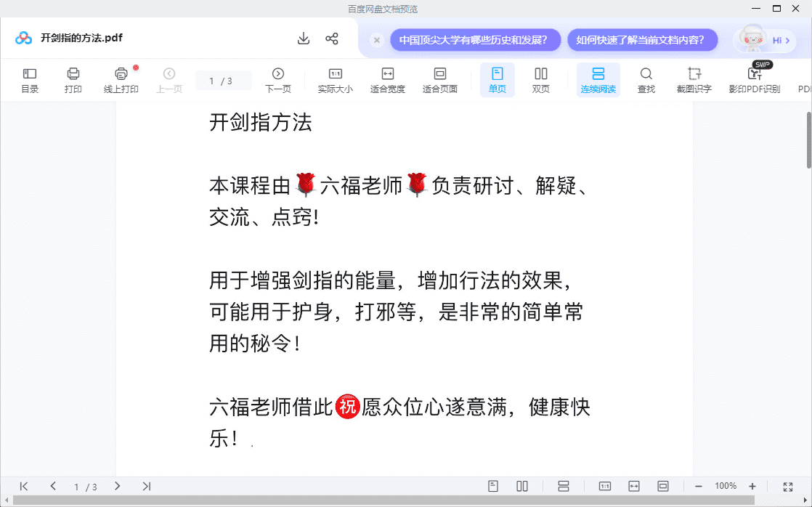The width and height of the screenshot is (812, 507).
Task: Click suggestion 中国顶尖大学有哪些历史和发展?
Action: 475,40
